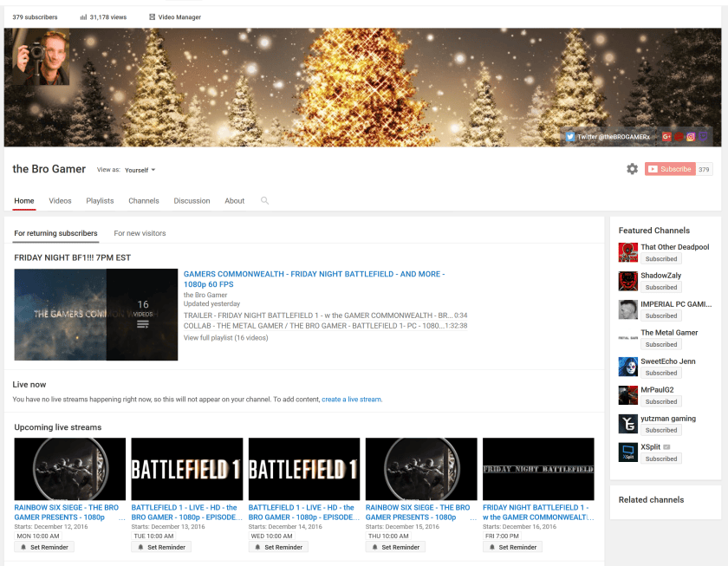Toggle Subscribed for ShadowZaly
728x566 pixels.
click(x=661, y=288)
